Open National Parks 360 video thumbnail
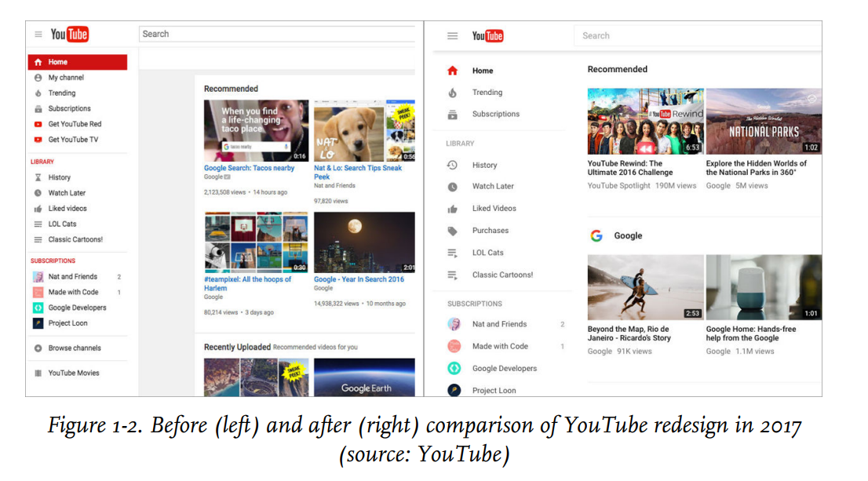The image size is (868, 481). coord(764,121)
